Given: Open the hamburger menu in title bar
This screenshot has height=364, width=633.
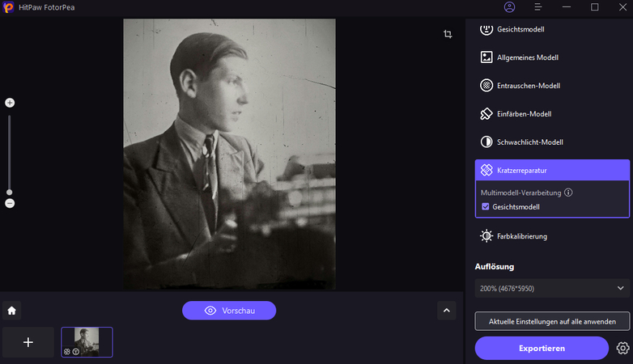Looking at the screenshot, I should coord(537,7).
